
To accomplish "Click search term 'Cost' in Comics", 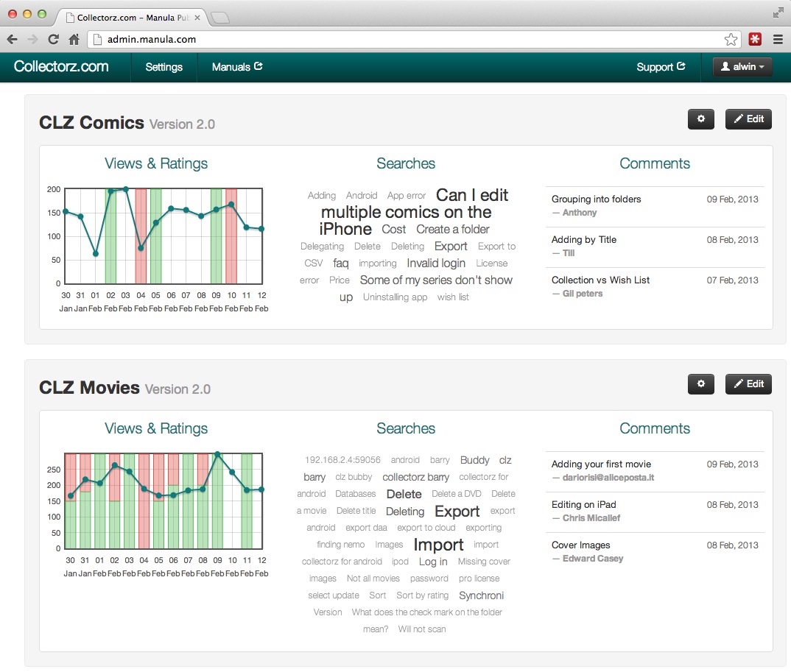I will [x=393, y=230].
